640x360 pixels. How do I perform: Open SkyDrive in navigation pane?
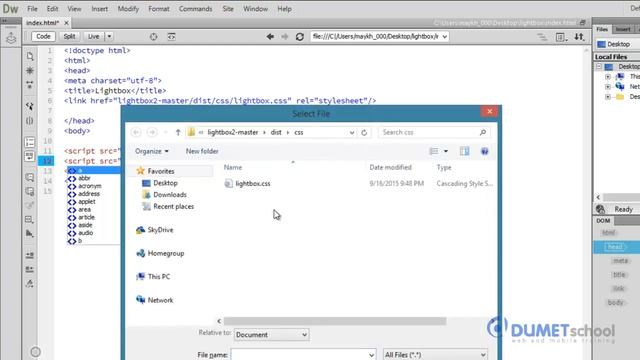click(x=160, y=230)
